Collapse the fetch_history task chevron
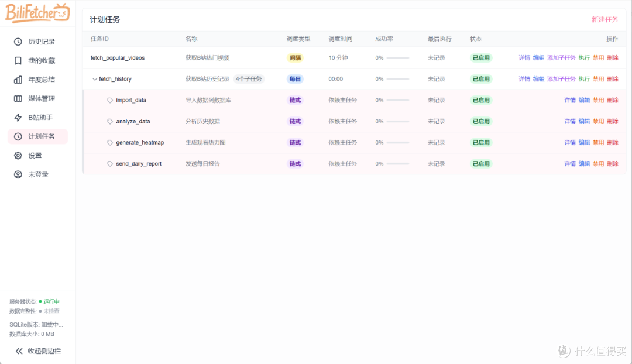Viewport: 632px width, 364px height. (x=95, y=79)
